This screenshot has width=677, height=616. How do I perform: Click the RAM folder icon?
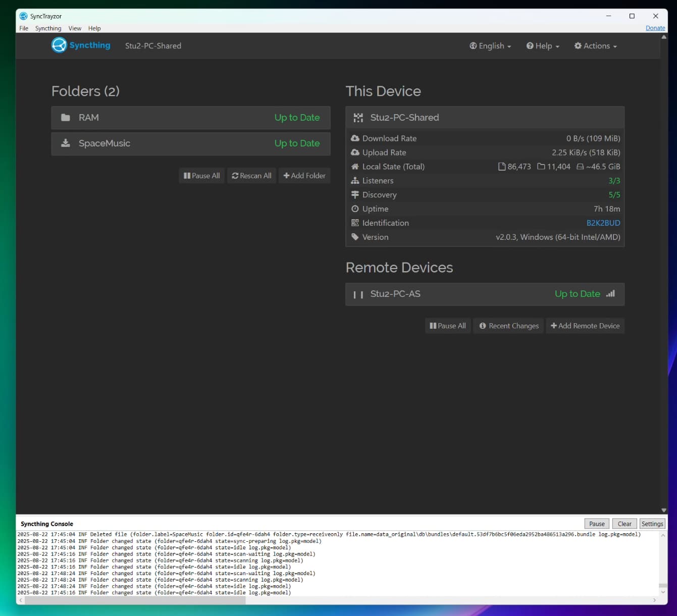66,118
